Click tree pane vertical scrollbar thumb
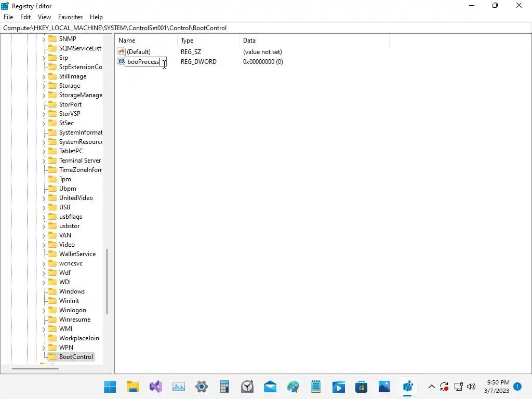Screen dimensions: 532x399 107,282
